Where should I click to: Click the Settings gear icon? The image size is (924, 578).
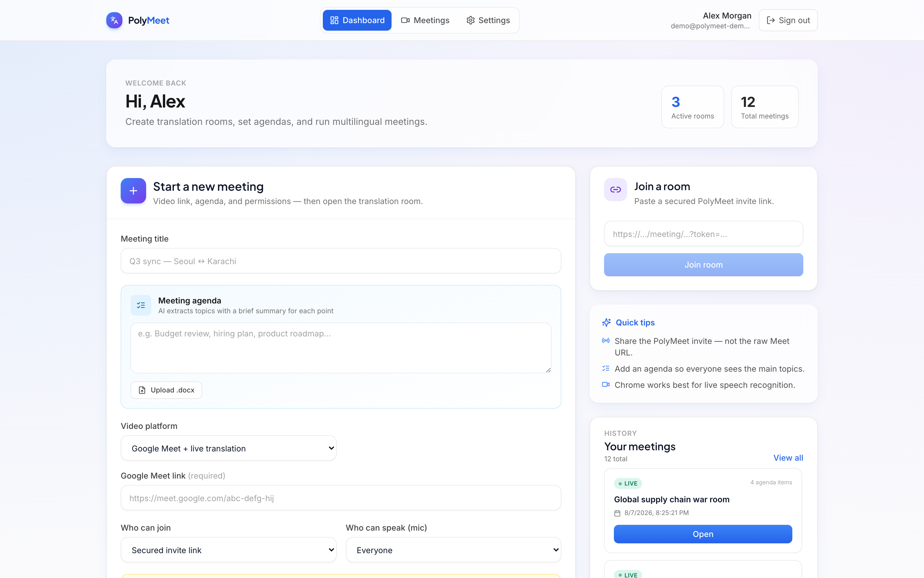[x=470, y=20]
